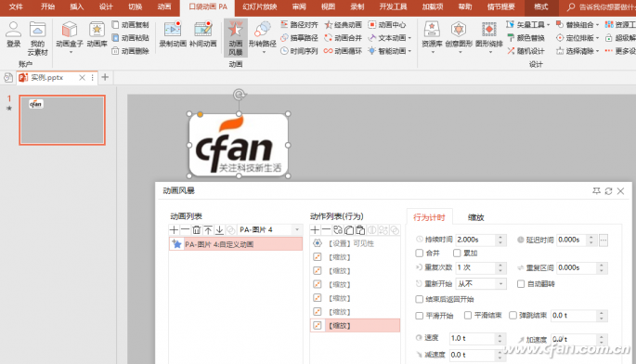Check the 累加 accumulate checkbox
Viewport: 636px width, 364px height.
[457, 253]
